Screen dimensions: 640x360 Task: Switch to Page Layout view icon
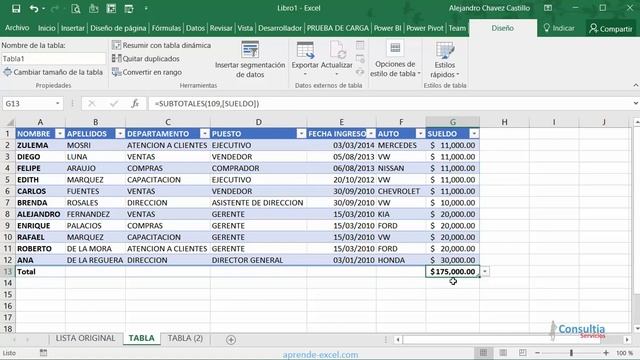(503, 353)
